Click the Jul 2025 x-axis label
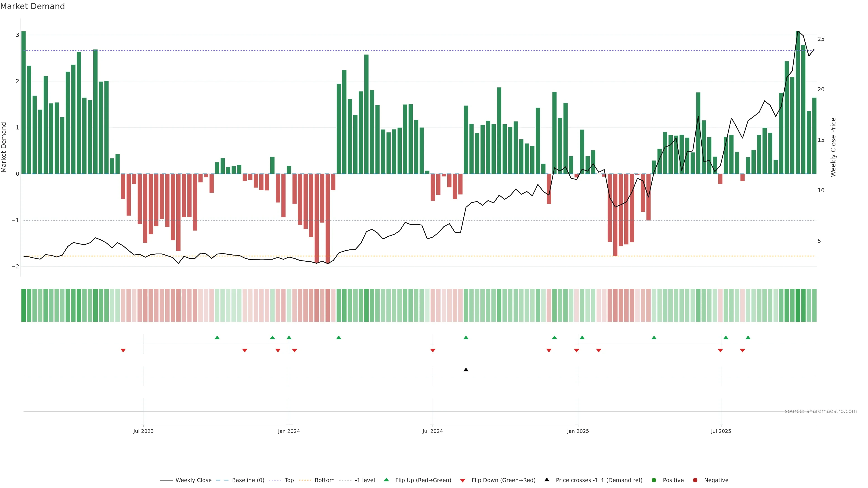 [721, 431]
